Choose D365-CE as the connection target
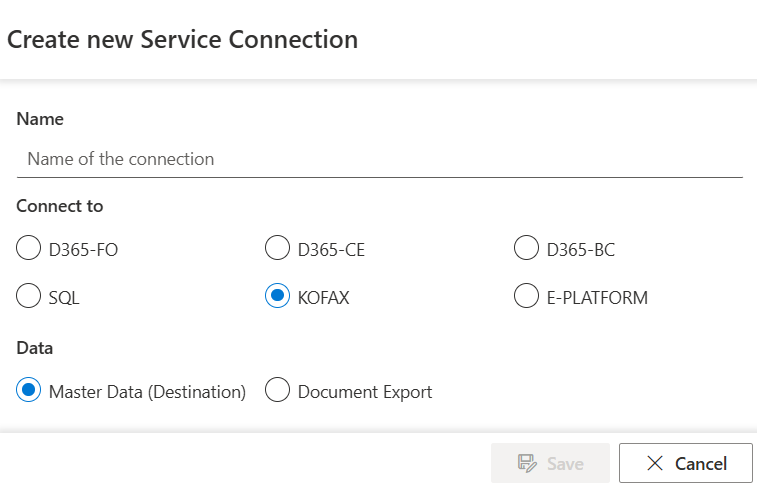This screenshot has height=486, width=757. pos(277,249)
